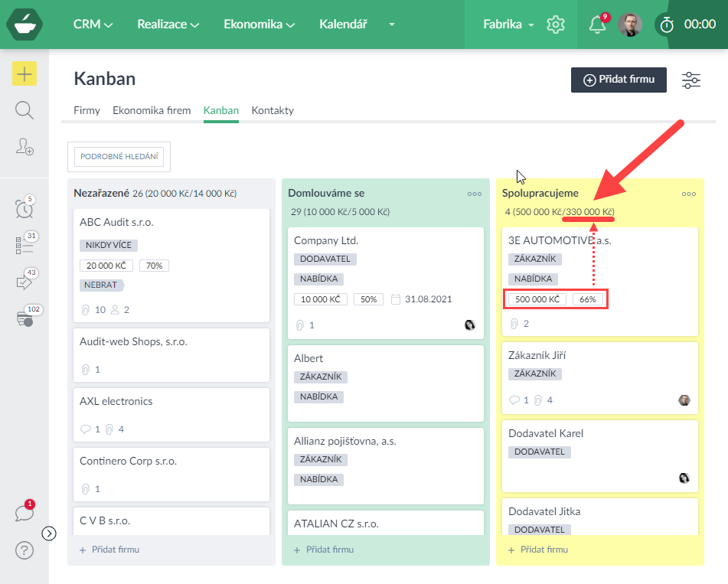This screenshot has height=584, width=728.
Task: Open Spolupracujeme column options menu
Action: point(689,194)
